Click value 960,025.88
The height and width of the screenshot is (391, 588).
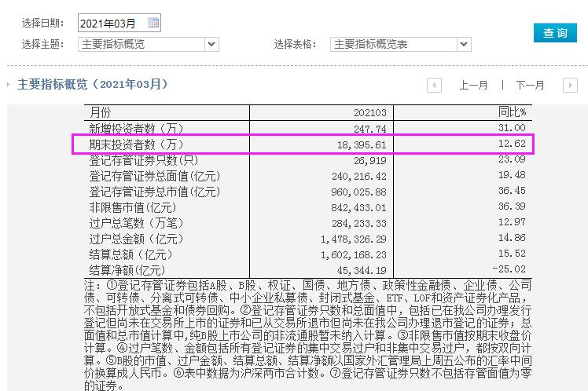tap(359, 192)
